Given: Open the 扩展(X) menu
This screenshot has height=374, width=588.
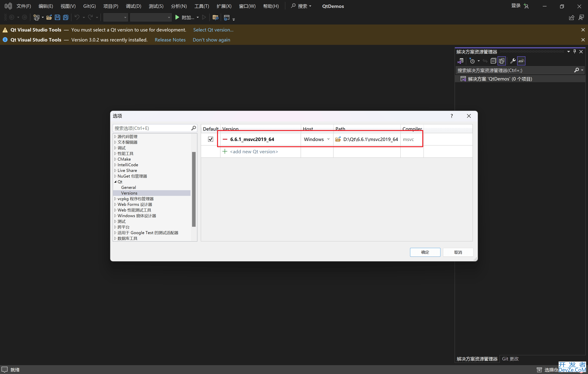Looking at the screenshot, I should (224, 6).
